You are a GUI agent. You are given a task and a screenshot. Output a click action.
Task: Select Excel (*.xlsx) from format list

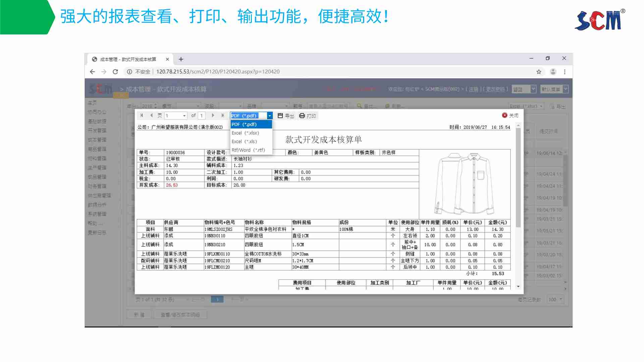pyautogui.click(x=251, y=133)
